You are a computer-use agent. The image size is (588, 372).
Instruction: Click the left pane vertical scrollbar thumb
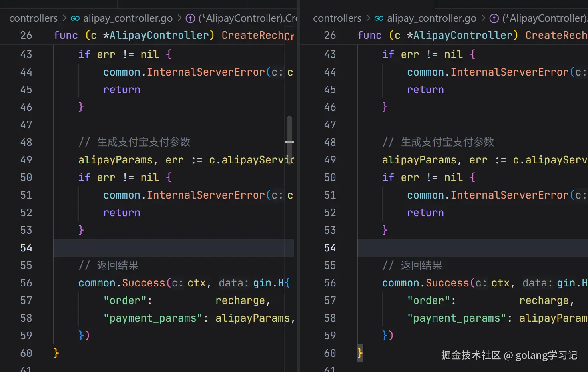coord(289,140)
